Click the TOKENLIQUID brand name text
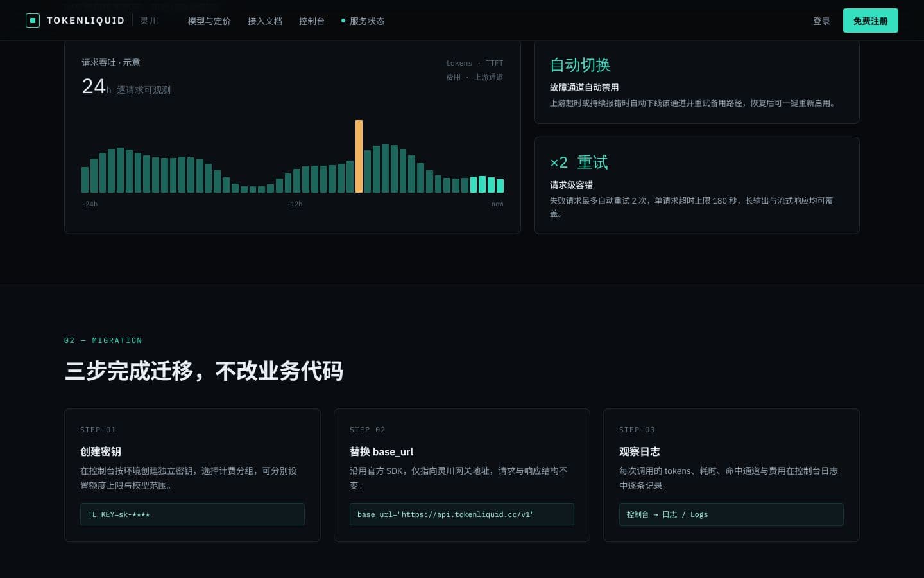Screen dimensions: 924x578 click(x=85, y=21)
